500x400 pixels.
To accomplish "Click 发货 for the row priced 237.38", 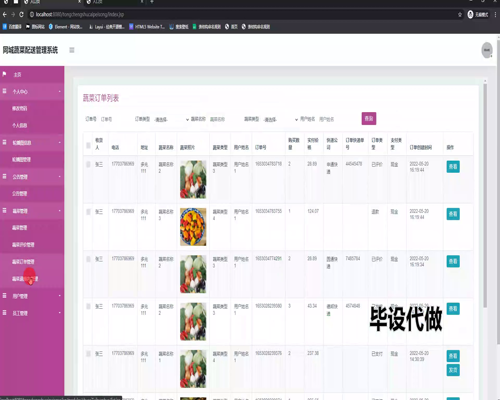I will (453, 370).
